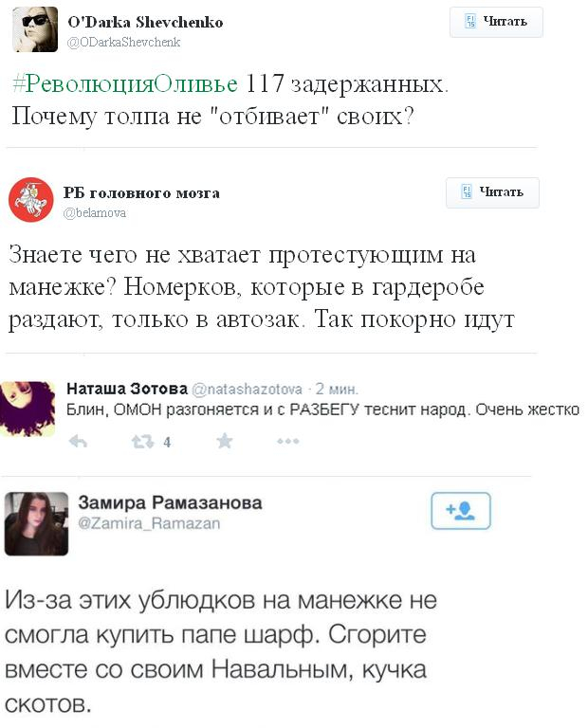Open the @natashazotova handle
The height and width of the screenshot is (728, 588).
pos(248,389)
